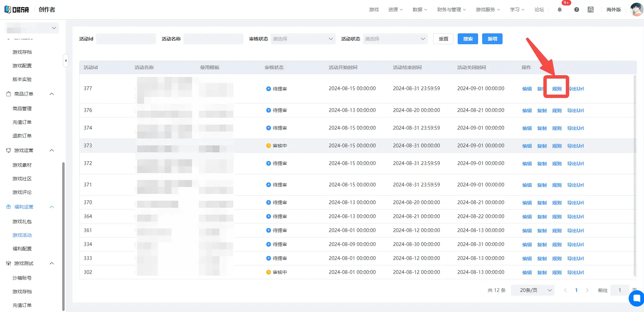Click 复制 for activity 302

542,273
